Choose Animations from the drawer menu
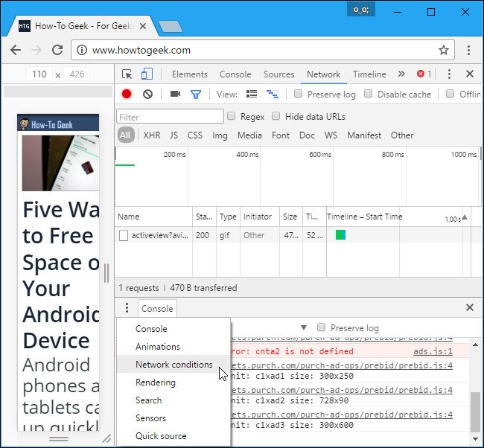484x448 pixels. [173, 347]
